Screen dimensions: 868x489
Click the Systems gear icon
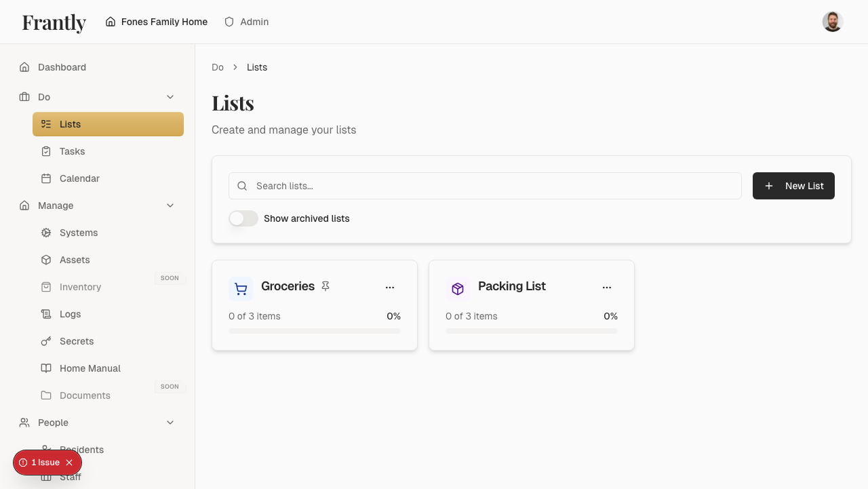[45, 232]
